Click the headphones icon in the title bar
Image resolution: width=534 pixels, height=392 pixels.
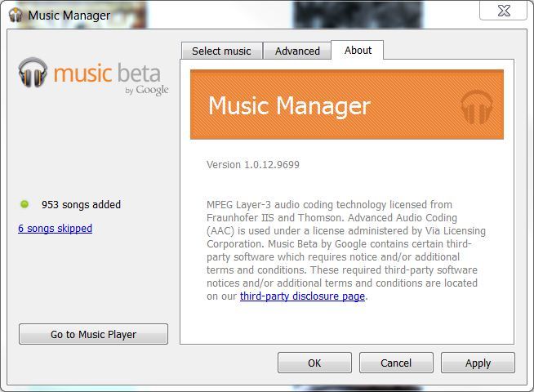(16, 15)
